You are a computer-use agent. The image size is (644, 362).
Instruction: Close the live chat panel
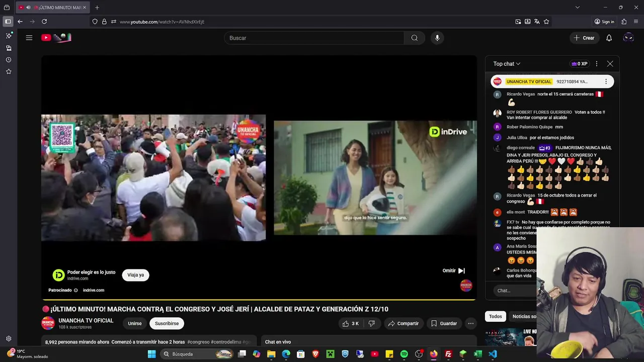coord(610,64)
